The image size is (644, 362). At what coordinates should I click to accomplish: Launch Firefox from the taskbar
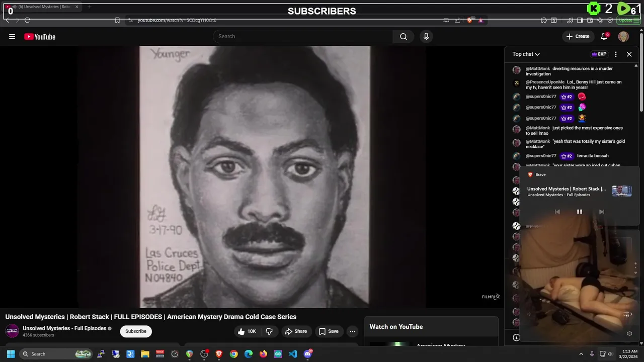click(x=263, y=354)
